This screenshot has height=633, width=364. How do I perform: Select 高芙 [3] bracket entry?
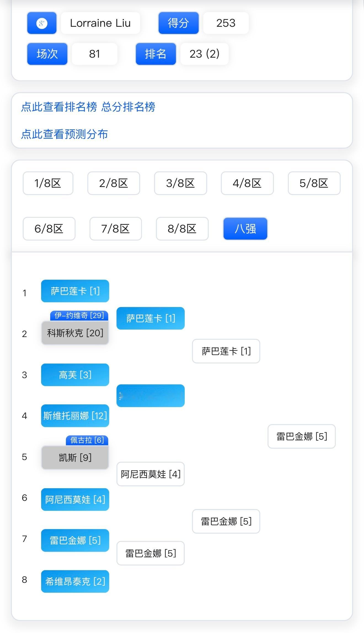tap(75, 375)
